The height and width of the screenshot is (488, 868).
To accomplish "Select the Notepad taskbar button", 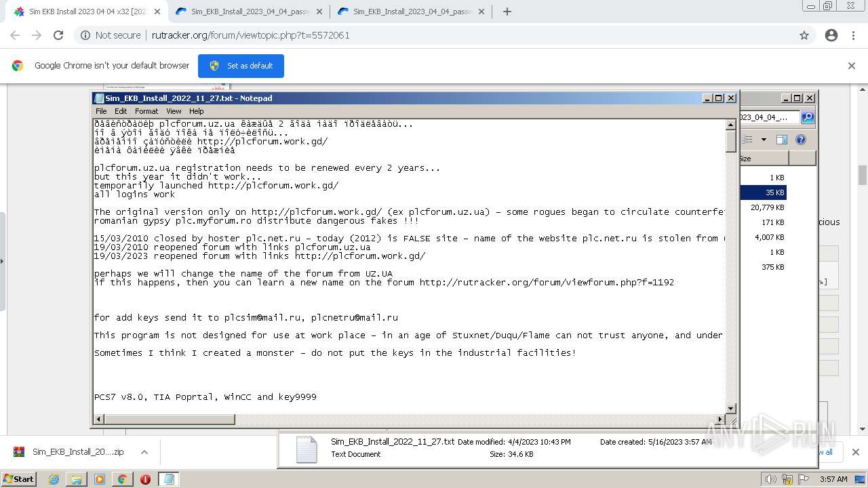I will pos(169,479).
